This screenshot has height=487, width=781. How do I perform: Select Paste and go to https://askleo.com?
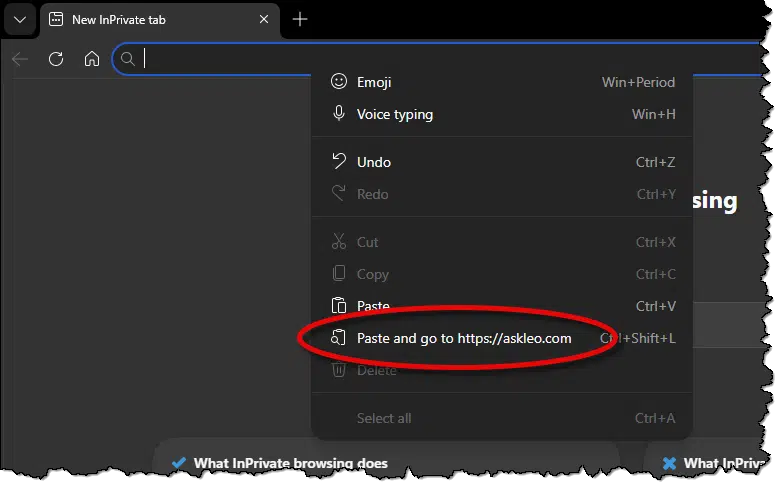click(502, 338)
